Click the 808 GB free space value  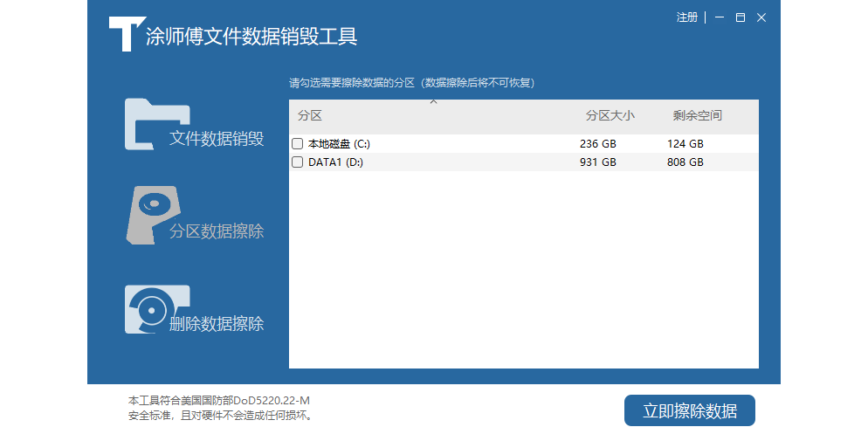(685, 162)
